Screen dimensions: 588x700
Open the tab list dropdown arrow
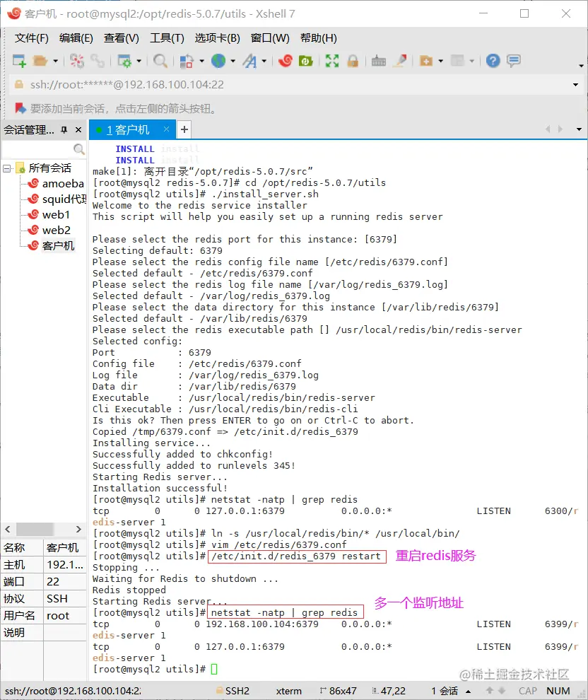coord(579,129)
